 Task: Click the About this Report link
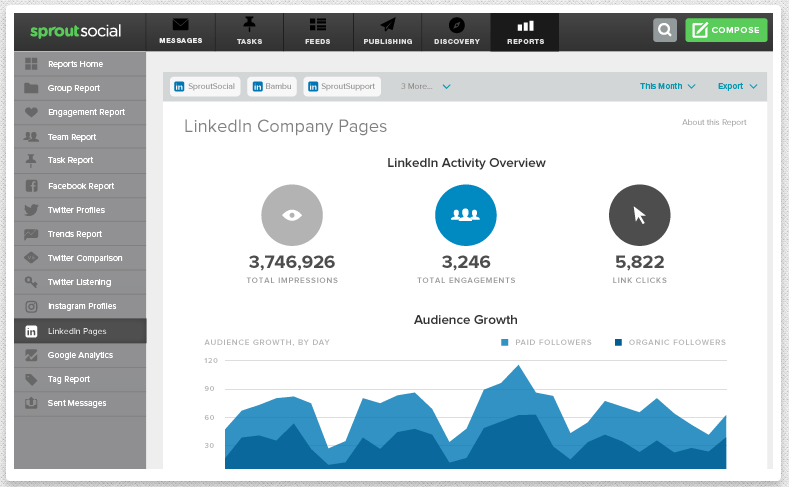tap(714, 122)
